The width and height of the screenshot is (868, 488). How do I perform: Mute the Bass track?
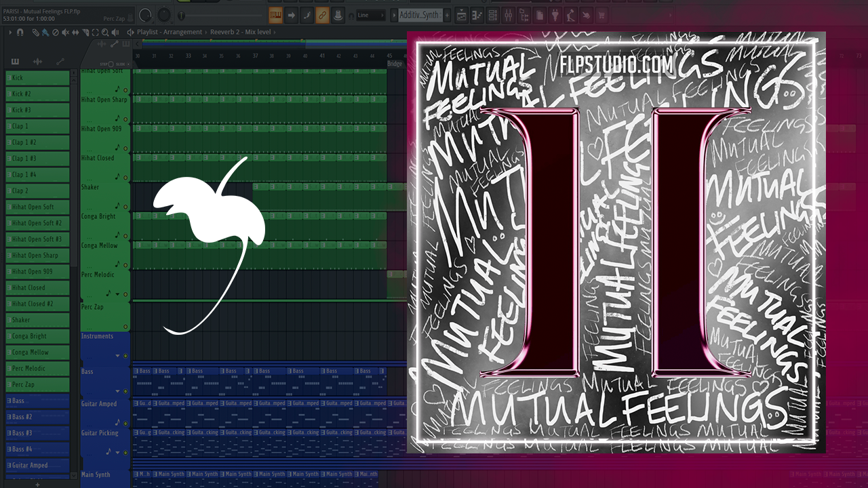tap(125, 391)
